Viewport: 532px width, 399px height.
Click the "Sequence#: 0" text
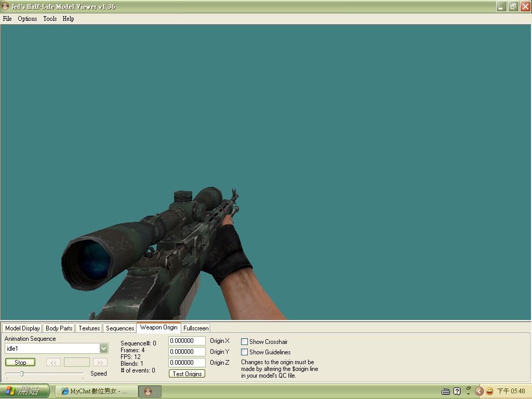[138, 343]
